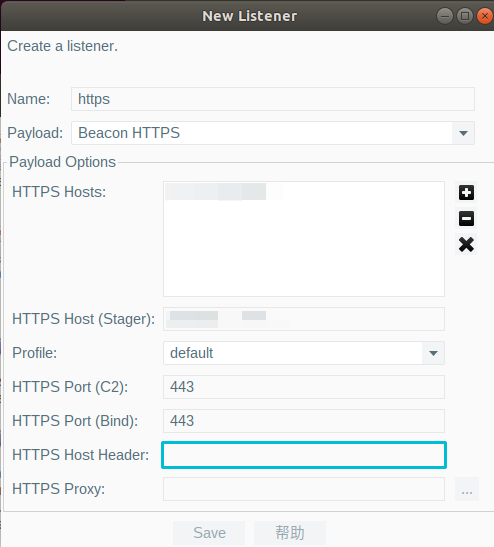
Task: Minimize the New Listener window
Action: tap(445, 16)
